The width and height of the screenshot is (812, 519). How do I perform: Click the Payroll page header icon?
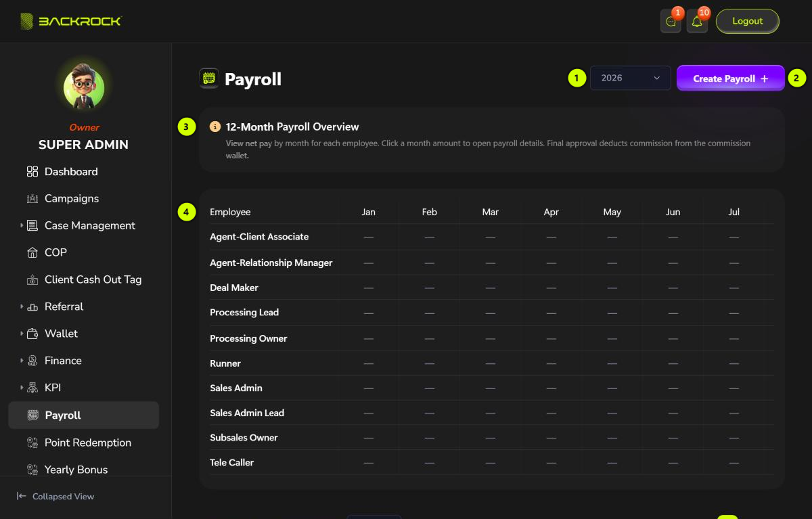tap(209, 78)
